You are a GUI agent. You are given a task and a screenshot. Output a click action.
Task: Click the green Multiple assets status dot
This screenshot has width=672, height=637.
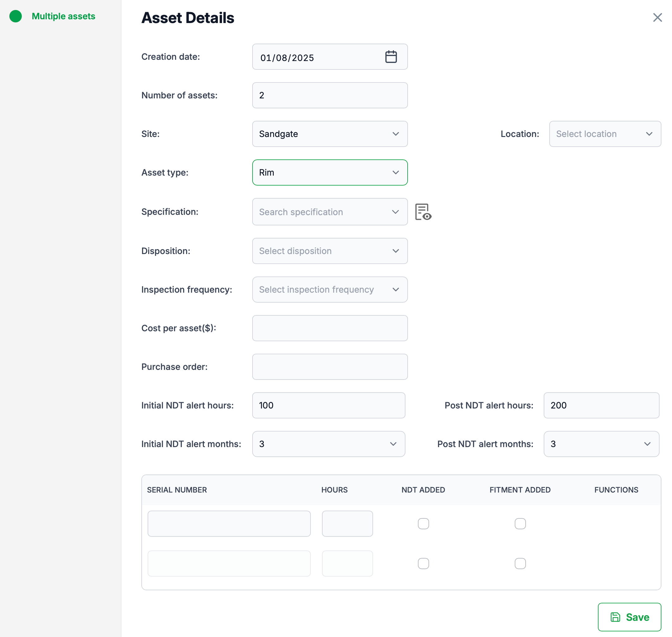click(16, 16)
